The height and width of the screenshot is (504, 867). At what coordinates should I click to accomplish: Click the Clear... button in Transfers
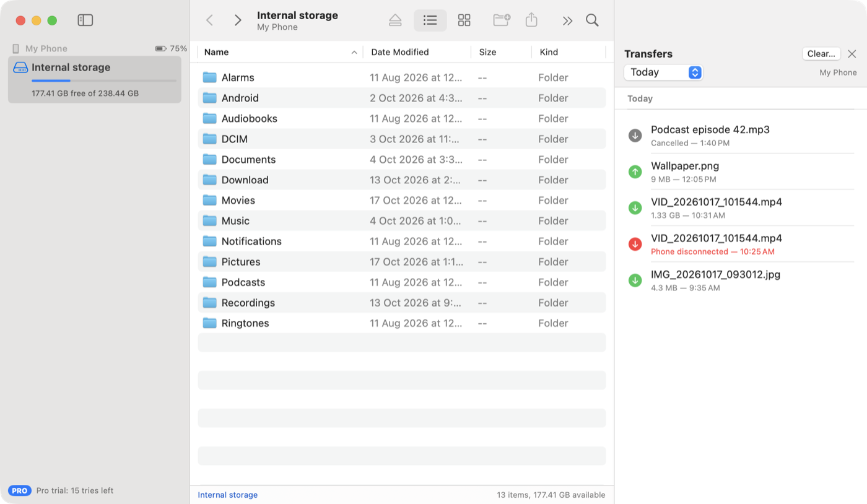[x=821, y=54]
